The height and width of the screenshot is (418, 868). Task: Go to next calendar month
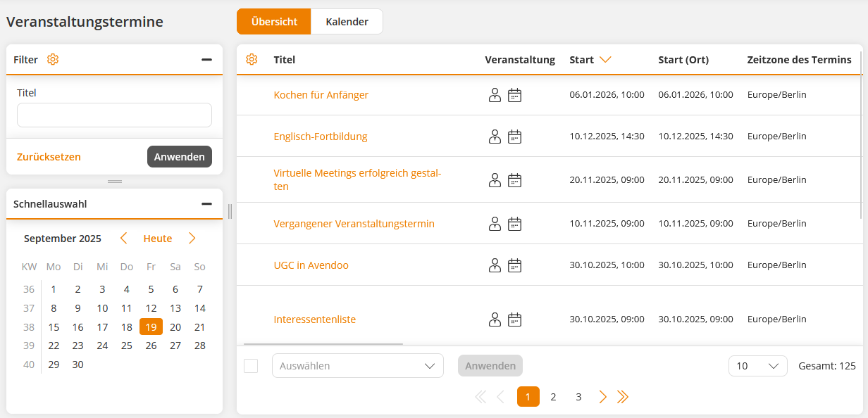[x=192, y=239]
